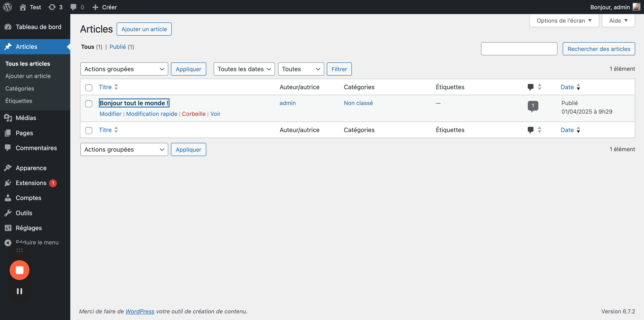Open top Actions groupées dropdown
The height and width of the screenshot is (320, 644).
pos(124,69)
